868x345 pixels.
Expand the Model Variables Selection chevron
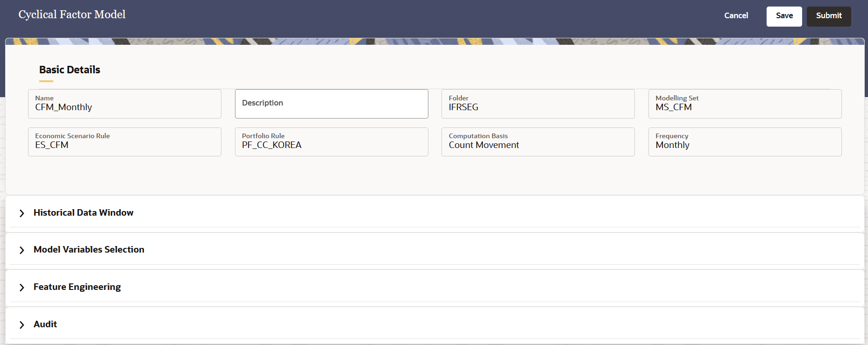tap(21, 250)
